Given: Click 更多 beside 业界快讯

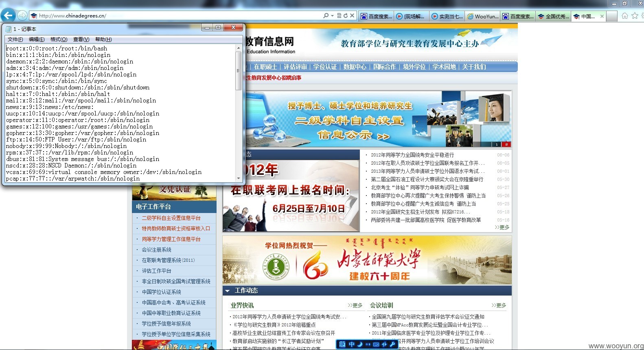Looking at the screenshot, I should pos(355,305).
